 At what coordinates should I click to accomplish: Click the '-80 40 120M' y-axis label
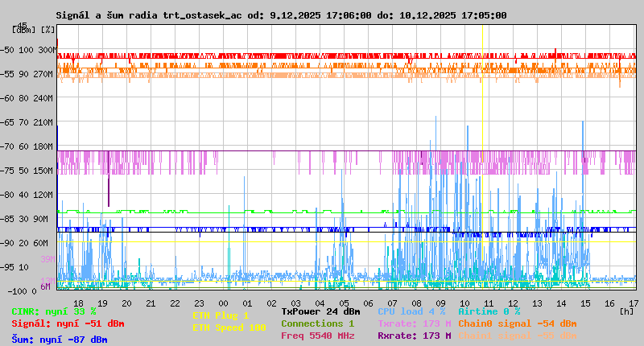(27, 195)
